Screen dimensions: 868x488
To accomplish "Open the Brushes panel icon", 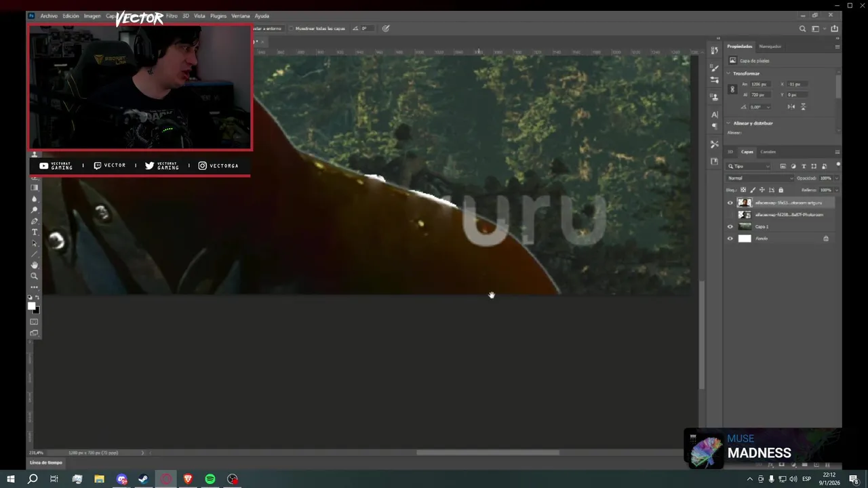I will [x=714, y=68].
